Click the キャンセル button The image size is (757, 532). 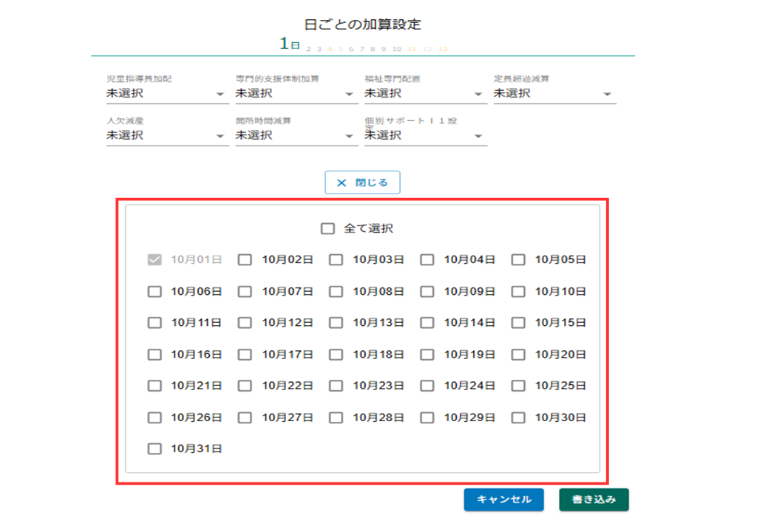tap(503, 499)
